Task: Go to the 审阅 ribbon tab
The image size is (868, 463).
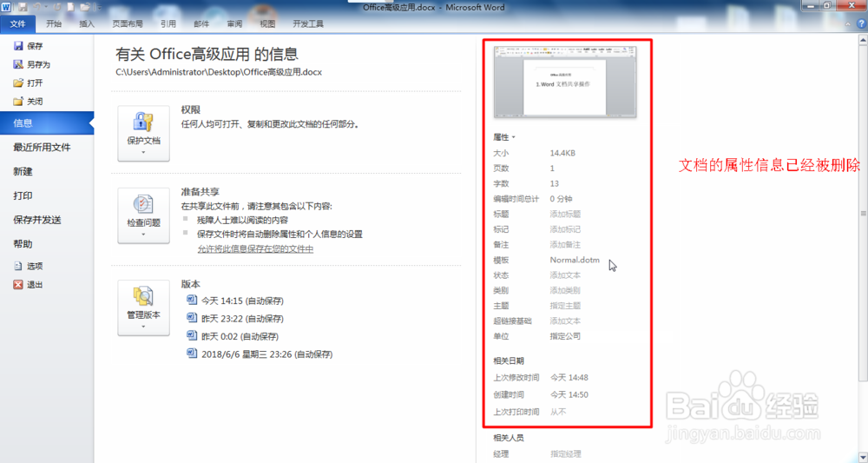Action: 234,23
